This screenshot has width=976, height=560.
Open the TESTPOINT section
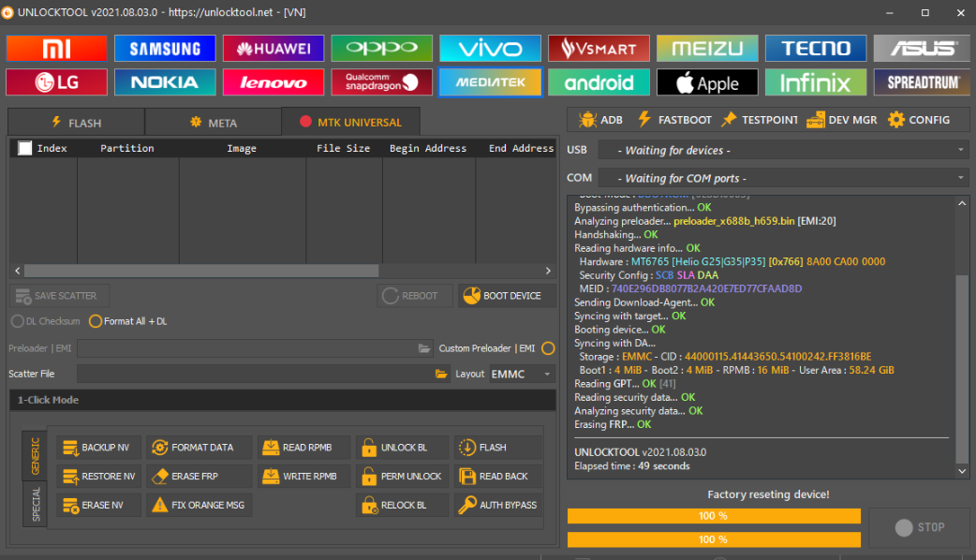[760, 120]
